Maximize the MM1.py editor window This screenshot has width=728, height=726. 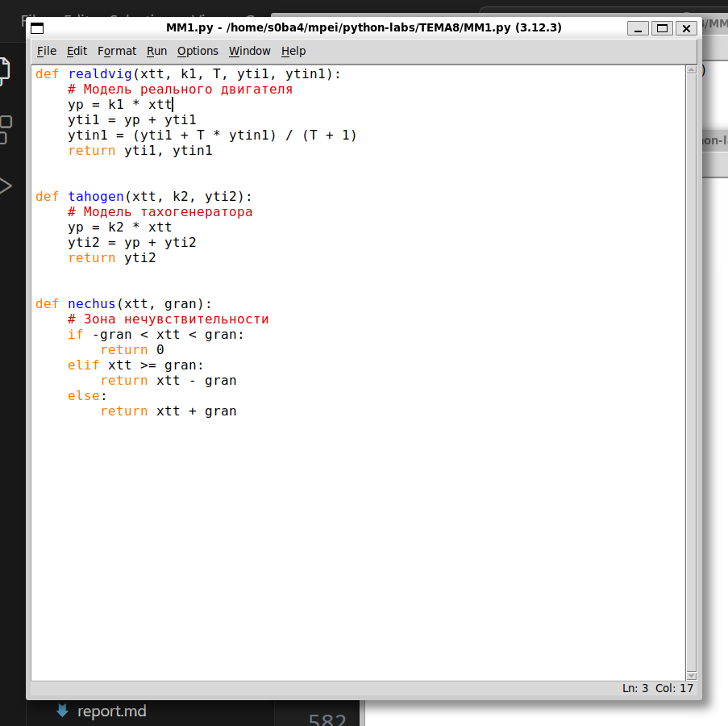coord(661,28)
